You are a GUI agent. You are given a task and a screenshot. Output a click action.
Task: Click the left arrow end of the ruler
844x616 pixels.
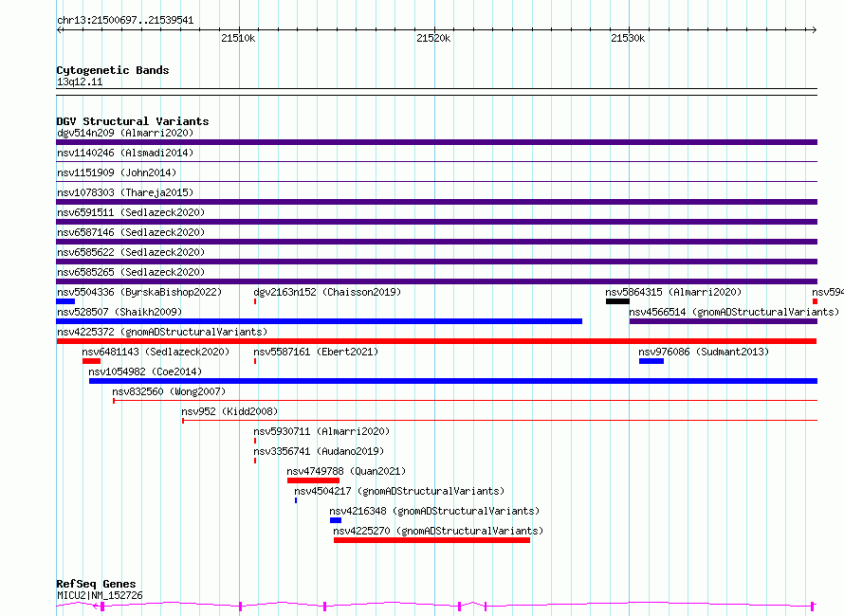coord(60,29)
